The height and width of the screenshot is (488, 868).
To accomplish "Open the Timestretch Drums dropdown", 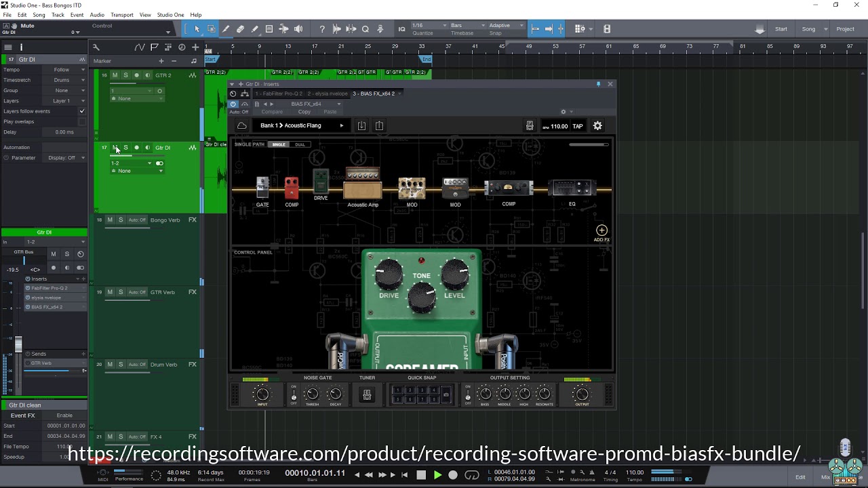I will click(66, 80).
